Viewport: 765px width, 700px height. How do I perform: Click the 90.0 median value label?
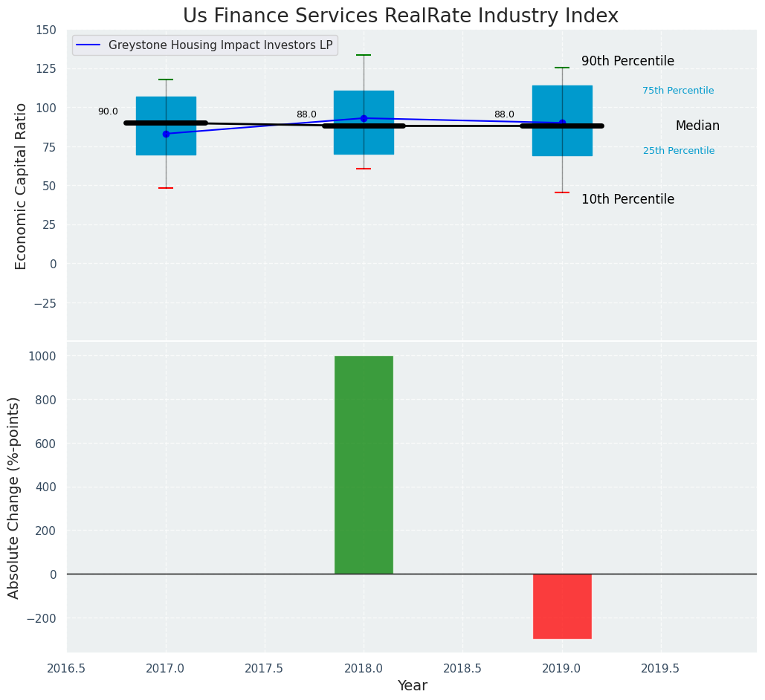pos(108,111)
